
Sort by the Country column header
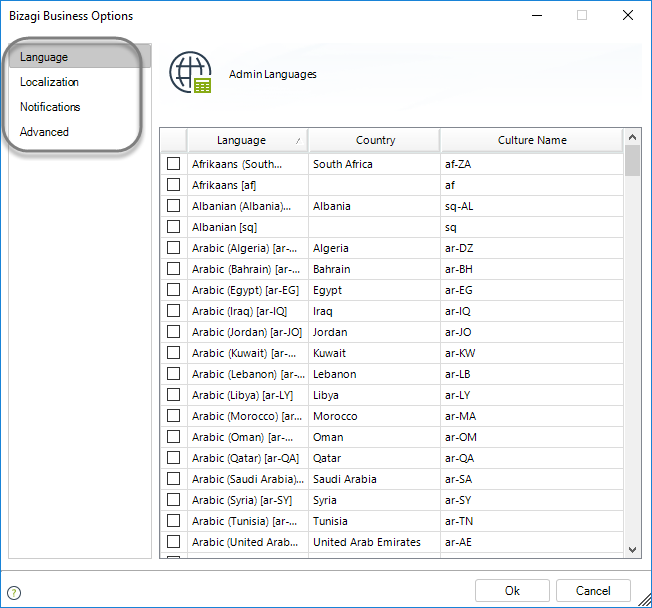point(375,141)
